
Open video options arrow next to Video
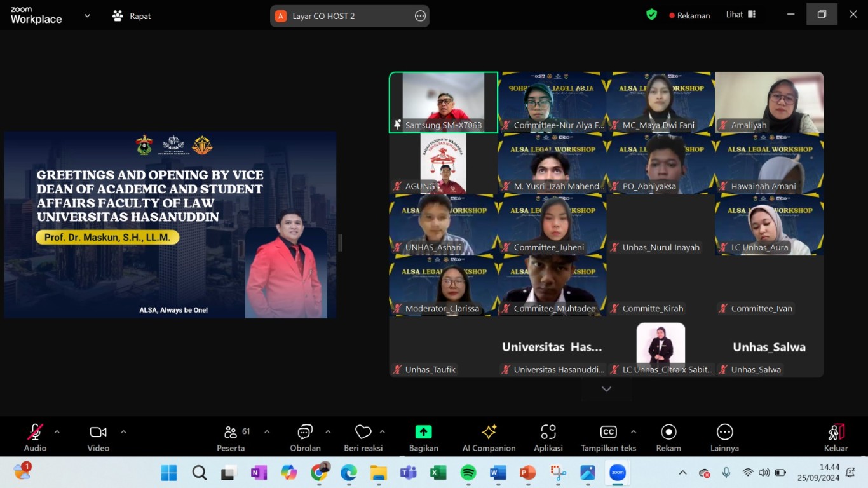(123, 432)
